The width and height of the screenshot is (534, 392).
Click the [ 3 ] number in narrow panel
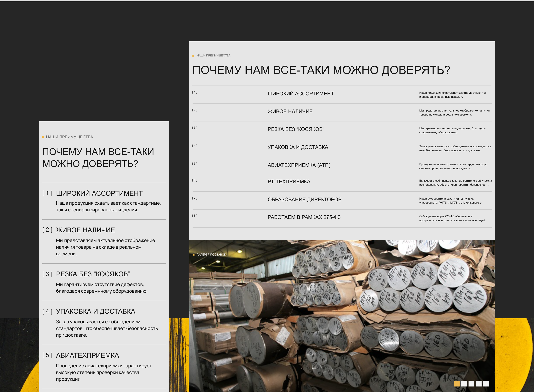[x=47, y=274]
